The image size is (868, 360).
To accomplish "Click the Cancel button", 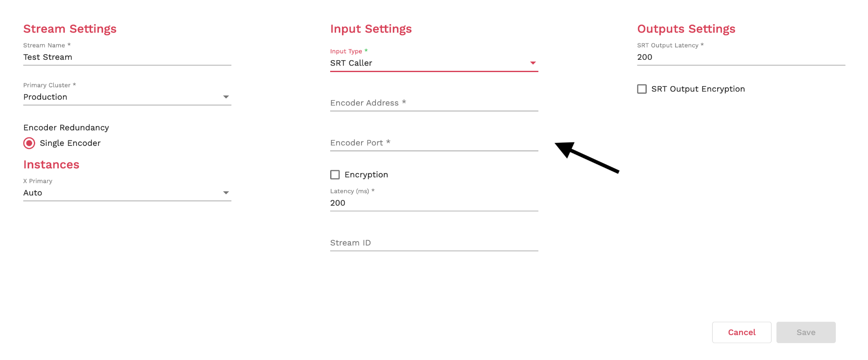I will [741, 332].
